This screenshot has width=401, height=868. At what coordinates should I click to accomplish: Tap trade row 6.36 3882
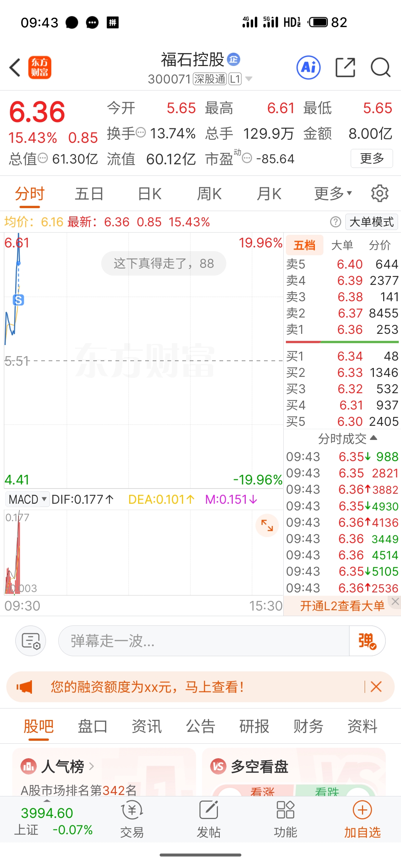point(342,489)
